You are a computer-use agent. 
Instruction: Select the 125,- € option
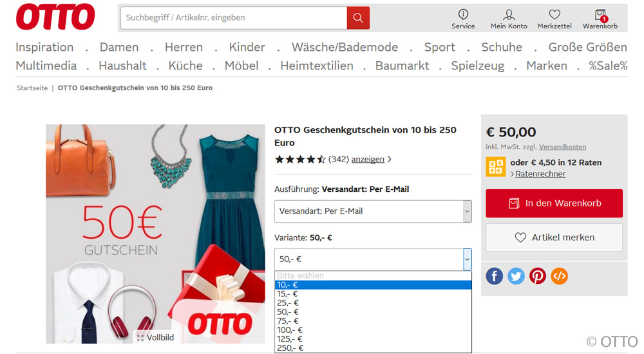373,339
